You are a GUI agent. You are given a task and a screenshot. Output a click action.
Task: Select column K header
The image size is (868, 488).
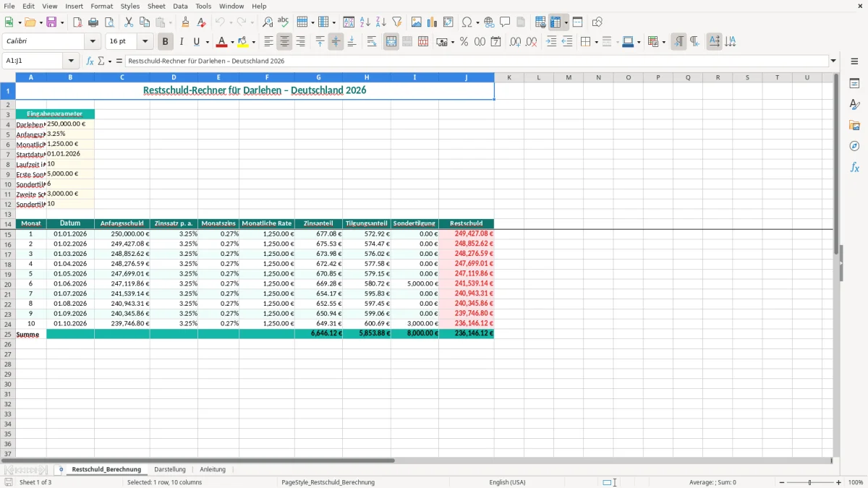pyautogui.click(x=509, y=77)
